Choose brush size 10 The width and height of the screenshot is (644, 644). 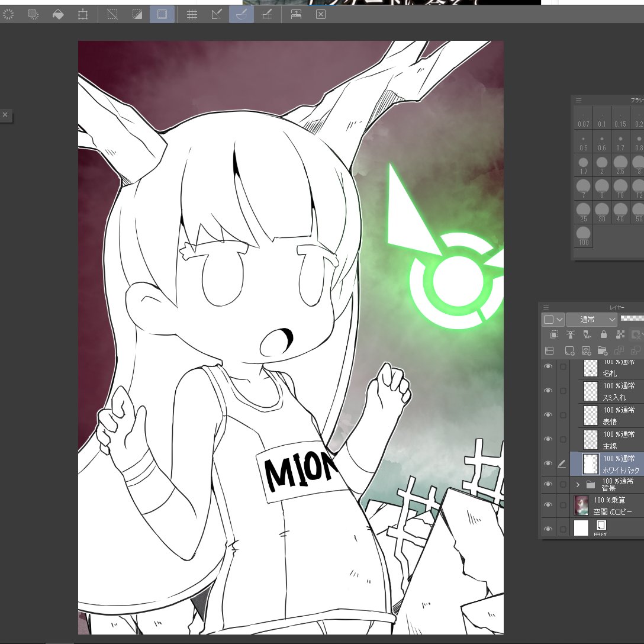(x=620, y=189)
